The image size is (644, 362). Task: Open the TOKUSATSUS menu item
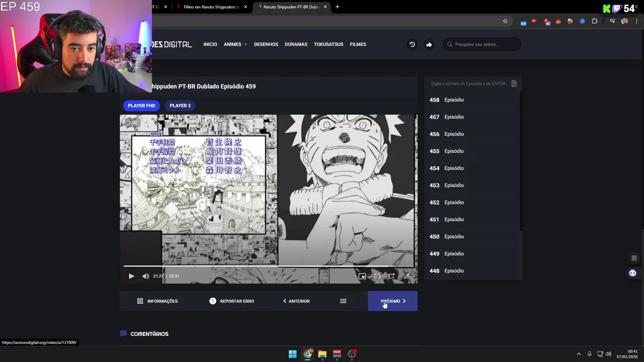coord(329,44)
